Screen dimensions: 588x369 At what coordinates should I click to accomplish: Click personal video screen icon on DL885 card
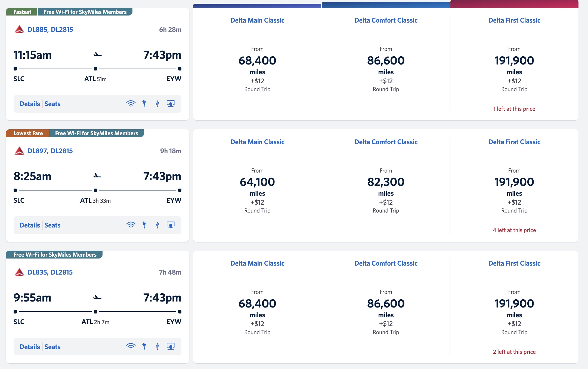(171, 104)
